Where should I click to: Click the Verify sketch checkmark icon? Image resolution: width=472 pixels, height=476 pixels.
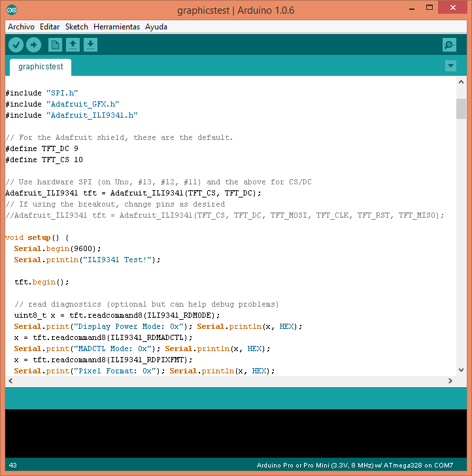pos(16,44)
